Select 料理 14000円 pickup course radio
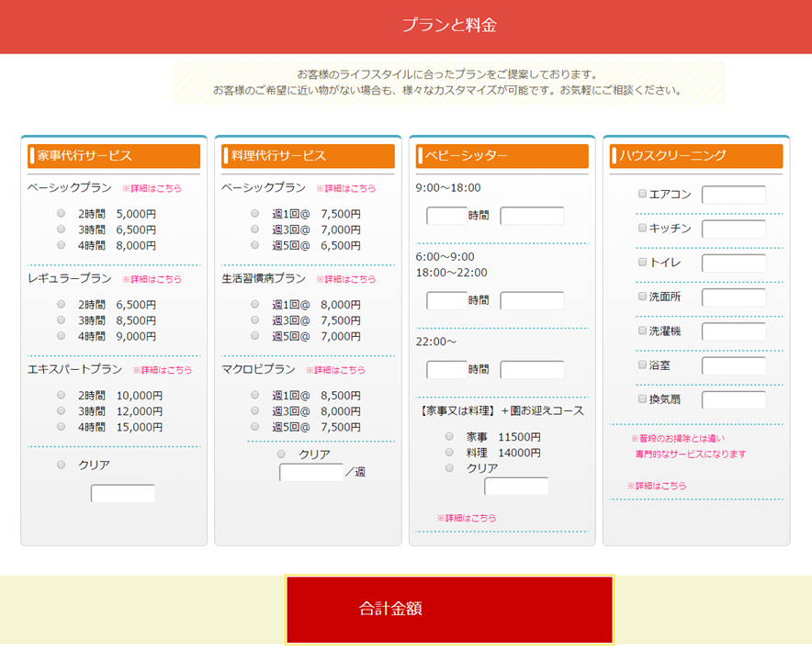 pos(449,452)
